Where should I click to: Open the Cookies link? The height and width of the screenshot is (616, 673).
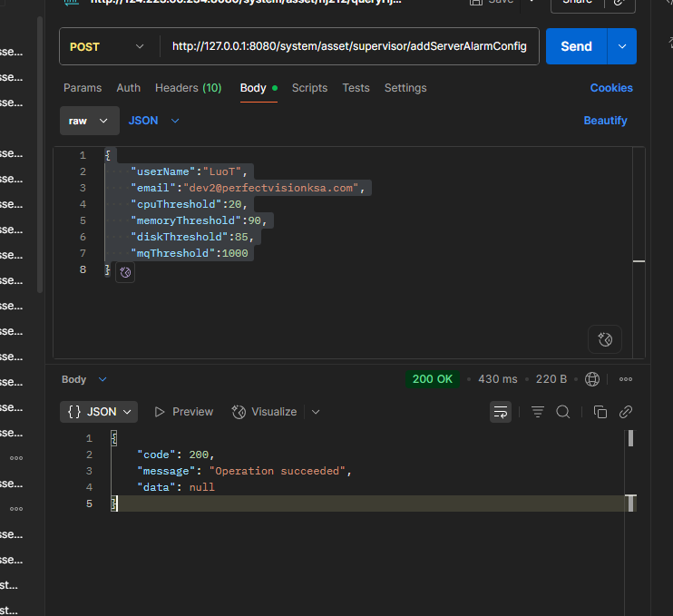[x=611, y=88]
